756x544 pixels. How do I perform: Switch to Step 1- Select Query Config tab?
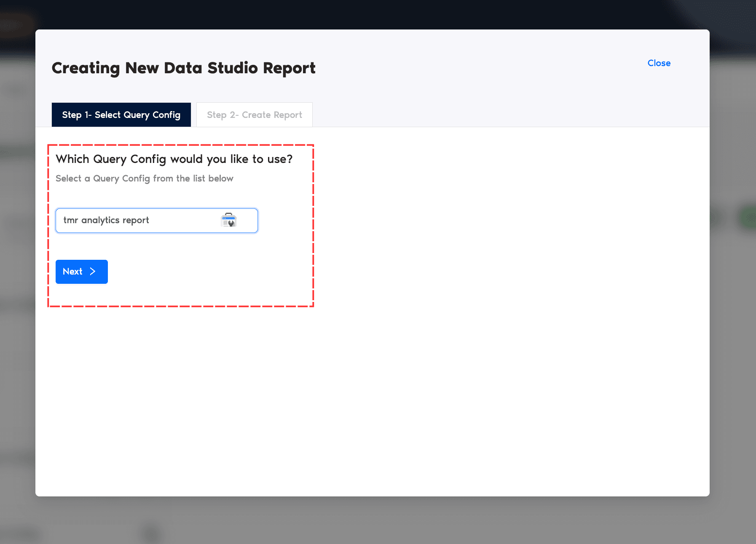[121, 115]
